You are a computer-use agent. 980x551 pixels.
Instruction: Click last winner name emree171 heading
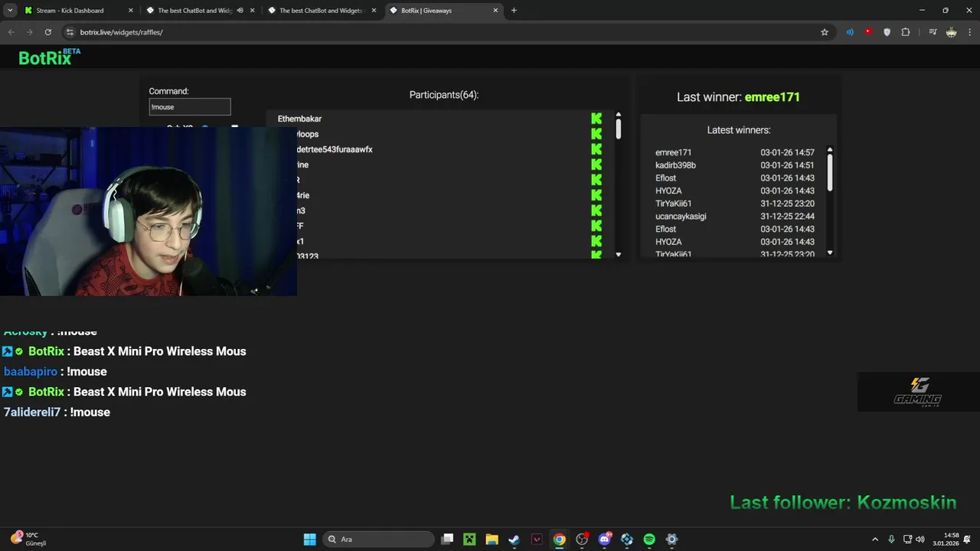pyautogui.click(x=772, y=97)
